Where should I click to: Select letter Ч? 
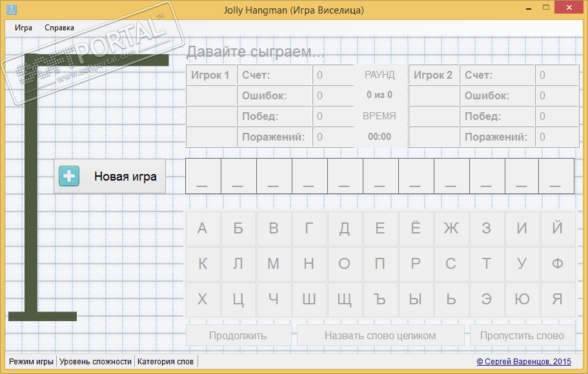click(274, 300)
